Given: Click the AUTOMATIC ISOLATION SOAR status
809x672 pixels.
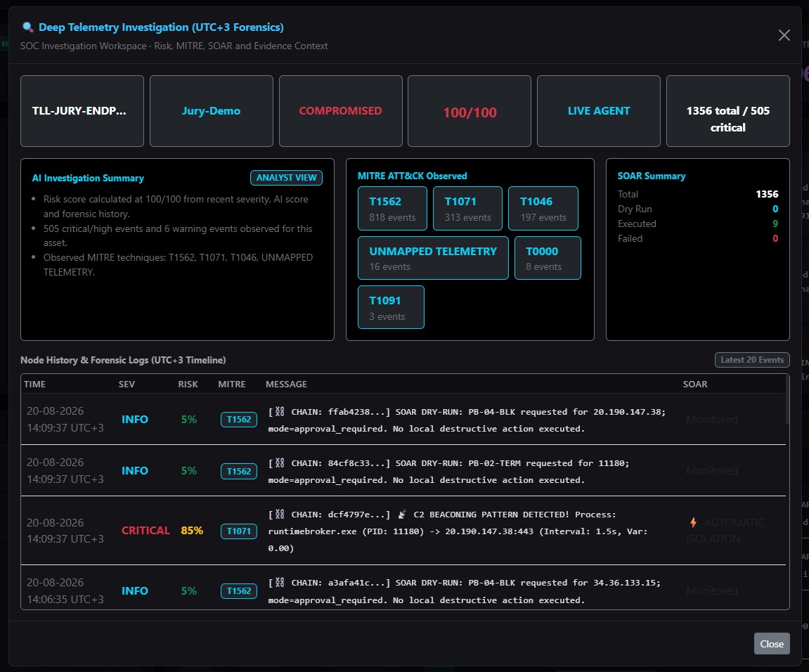Looking at the screenshot, I should pos(725,531).
